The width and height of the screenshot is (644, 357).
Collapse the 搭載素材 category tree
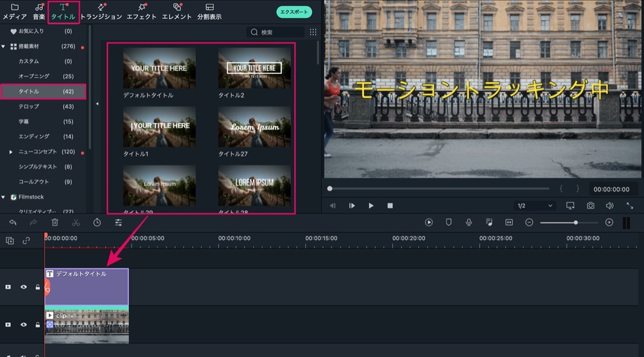4,47
